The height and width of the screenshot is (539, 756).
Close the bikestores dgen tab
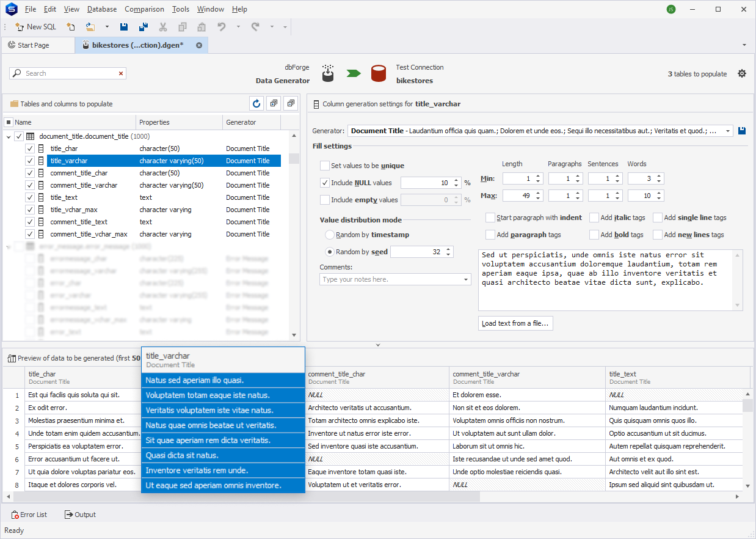coord(199,45)
